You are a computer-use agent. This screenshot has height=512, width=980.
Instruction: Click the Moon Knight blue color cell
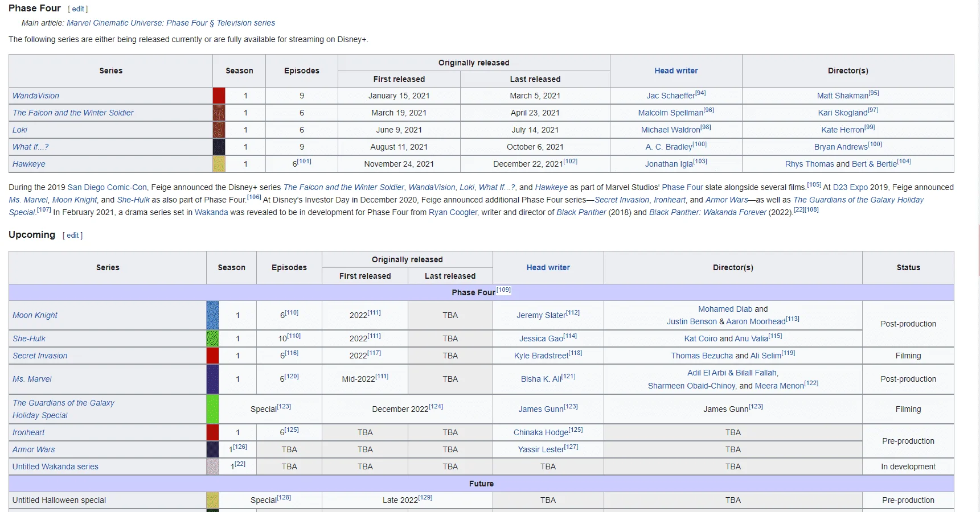click(x=212, y=315)
